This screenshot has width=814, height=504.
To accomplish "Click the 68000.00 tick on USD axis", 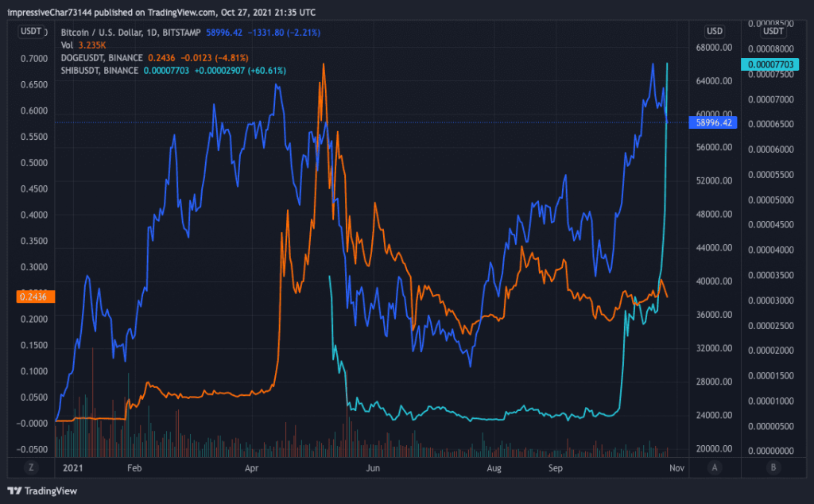I will [713, 48].
